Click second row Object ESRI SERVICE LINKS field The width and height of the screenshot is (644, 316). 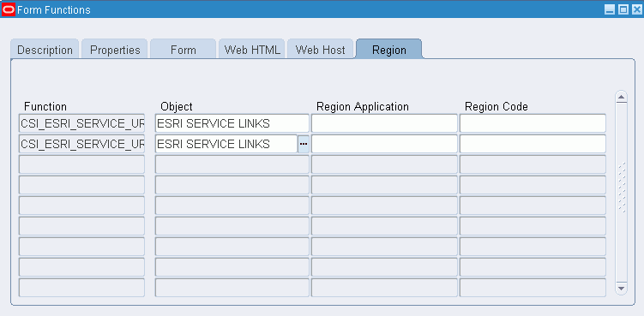(x=226, y=144)
